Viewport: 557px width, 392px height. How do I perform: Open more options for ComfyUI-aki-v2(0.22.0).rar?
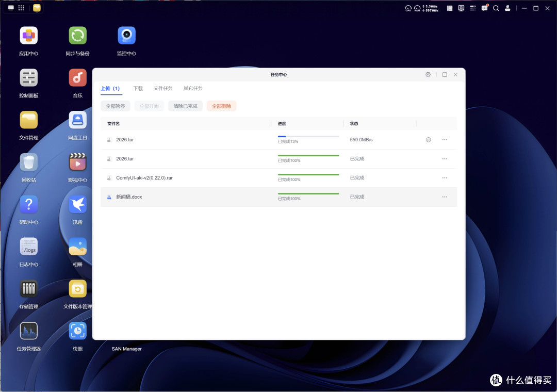tap(445, 178)
